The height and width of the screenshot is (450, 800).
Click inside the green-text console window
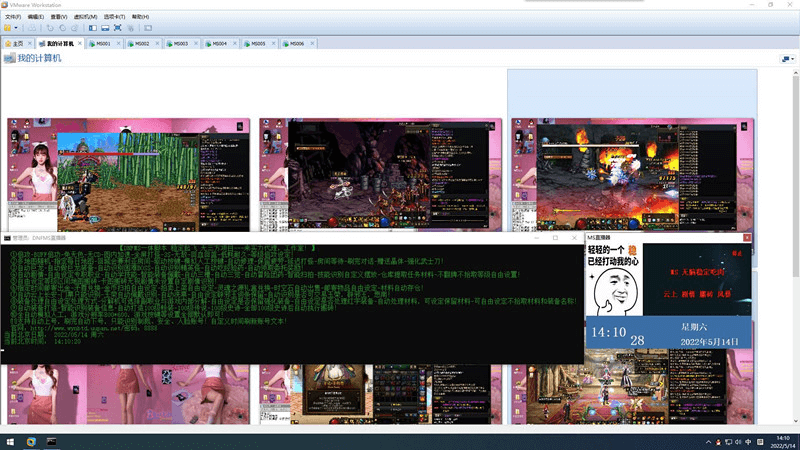pos(292,304)
